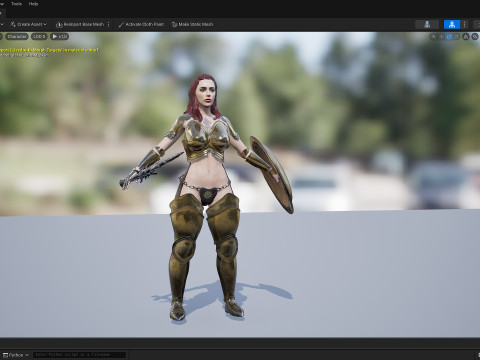
Task: Choose the select mode arrow in viewport
Action: pyautogui.click(x=434, y=37)
